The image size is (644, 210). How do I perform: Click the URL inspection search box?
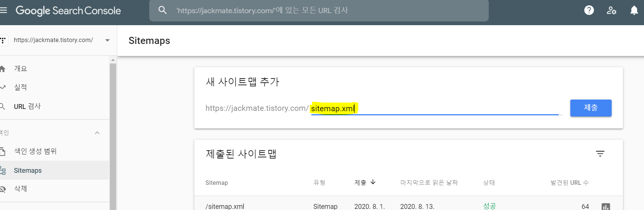coord(319,11)
